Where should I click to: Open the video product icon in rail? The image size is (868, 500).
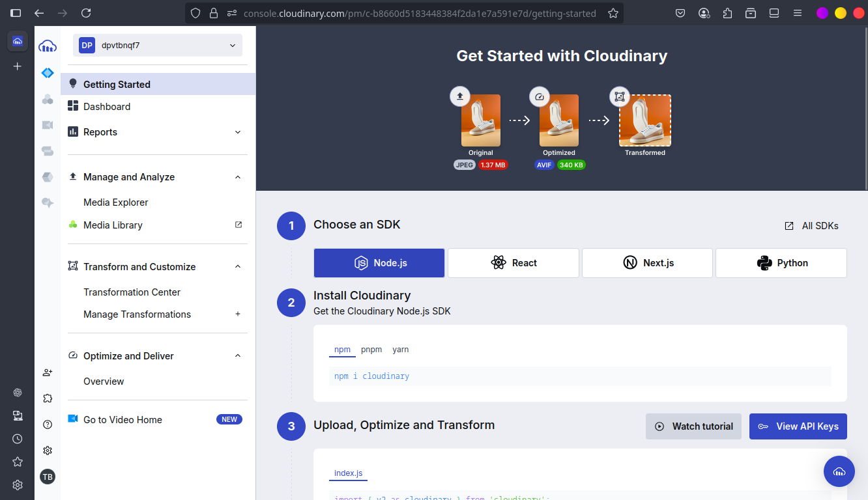point(48,125)
